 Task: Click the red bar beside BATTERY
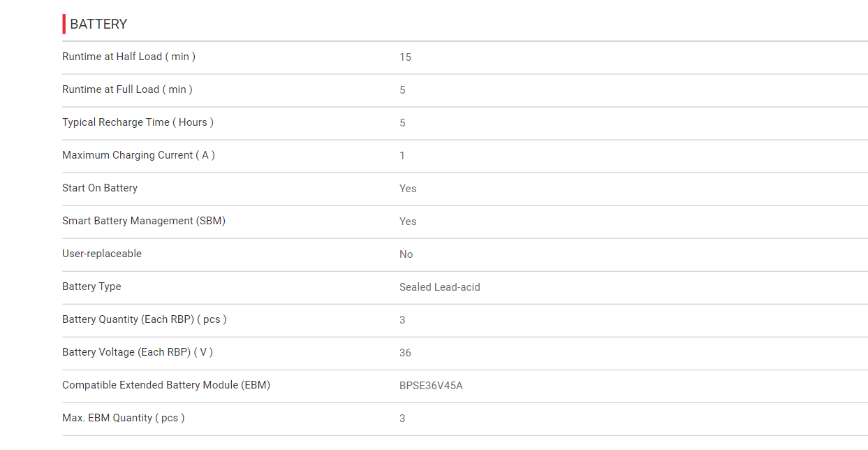tap(64, 24)
